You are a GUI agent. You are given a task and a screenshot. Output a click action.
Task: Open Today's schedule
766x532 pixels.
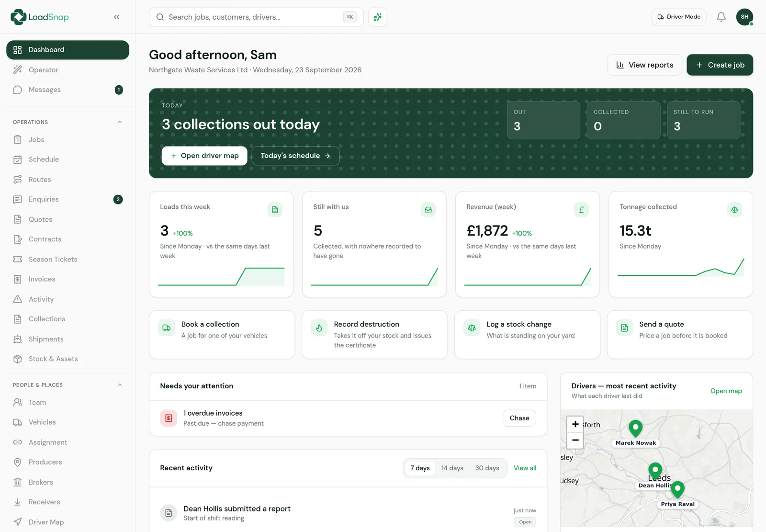295,156
